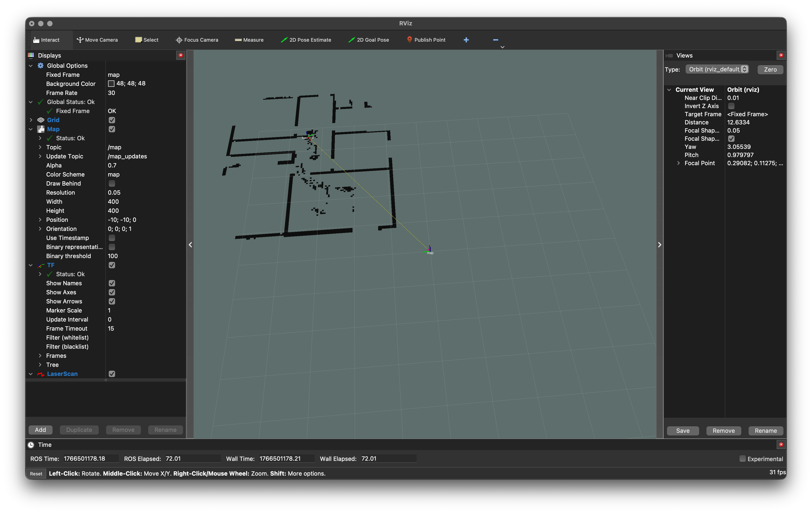Expand the Focal Point property
Screen dimensions: 812x513
(679, 163)
